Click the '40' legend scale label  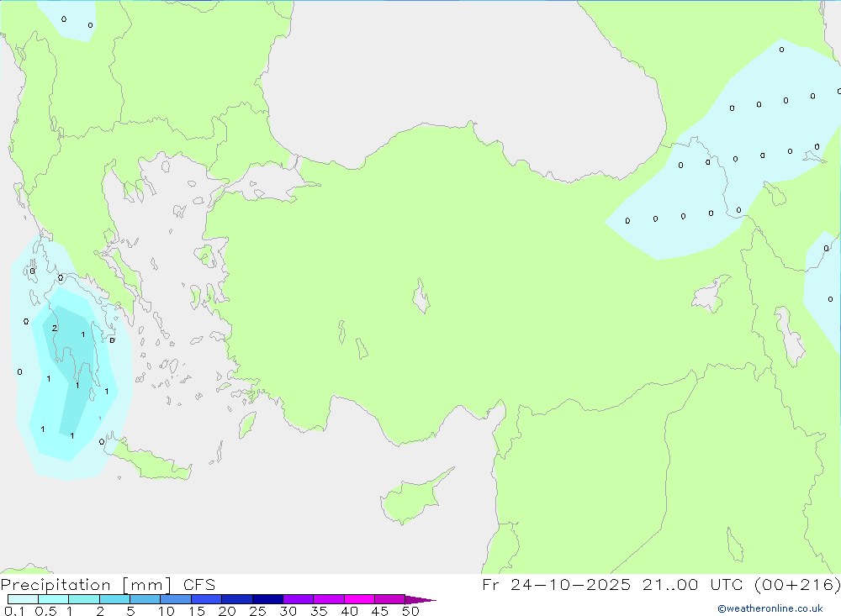click(350, 611)
